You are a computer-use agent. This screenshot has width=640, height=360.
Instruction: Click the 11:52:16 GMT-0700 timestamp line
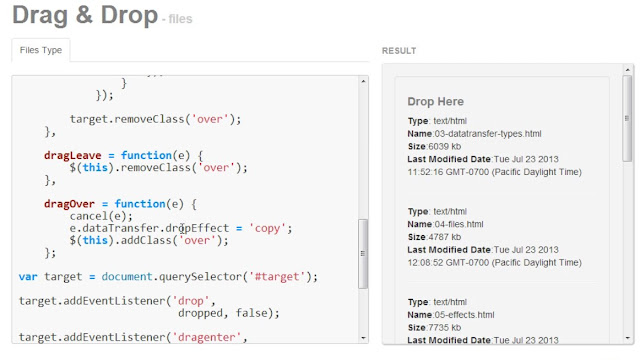(x=494, y=172)
